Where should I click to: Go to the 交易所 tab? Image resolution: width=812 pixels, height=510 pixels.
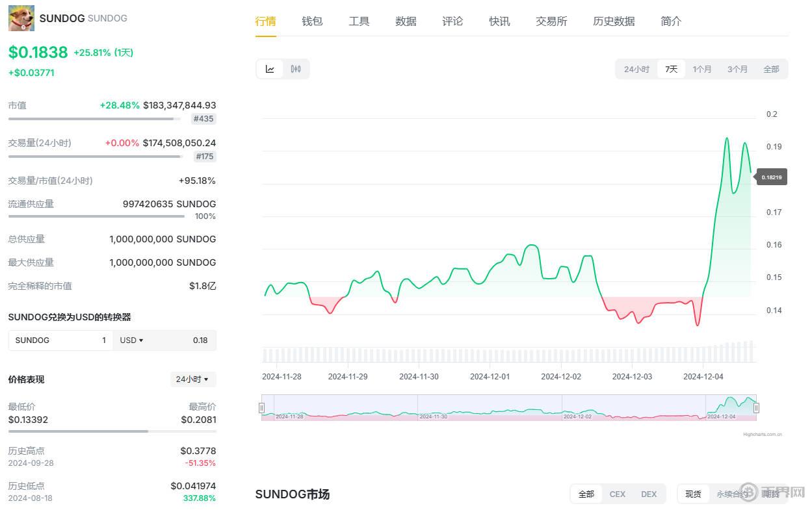[551, 21]
